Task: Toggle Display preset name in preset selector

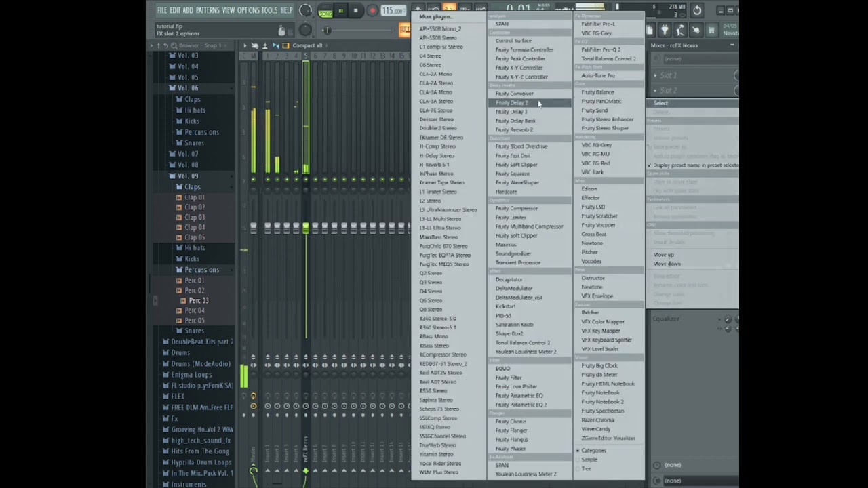Action: pyautogui.click(x=693, y=165)
